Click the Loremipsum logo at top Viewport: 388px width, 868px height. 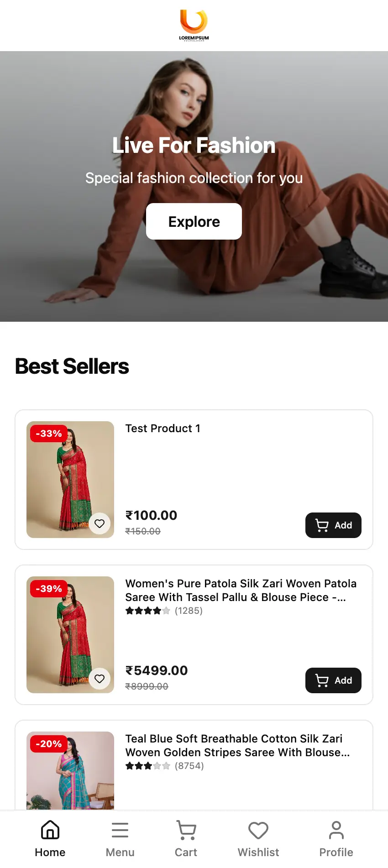coord(194,25)
